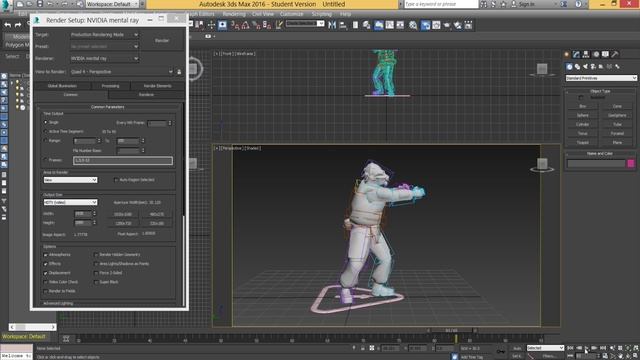Click the Frames list input field
640x360 pixels.
click(x=123, y=160)
